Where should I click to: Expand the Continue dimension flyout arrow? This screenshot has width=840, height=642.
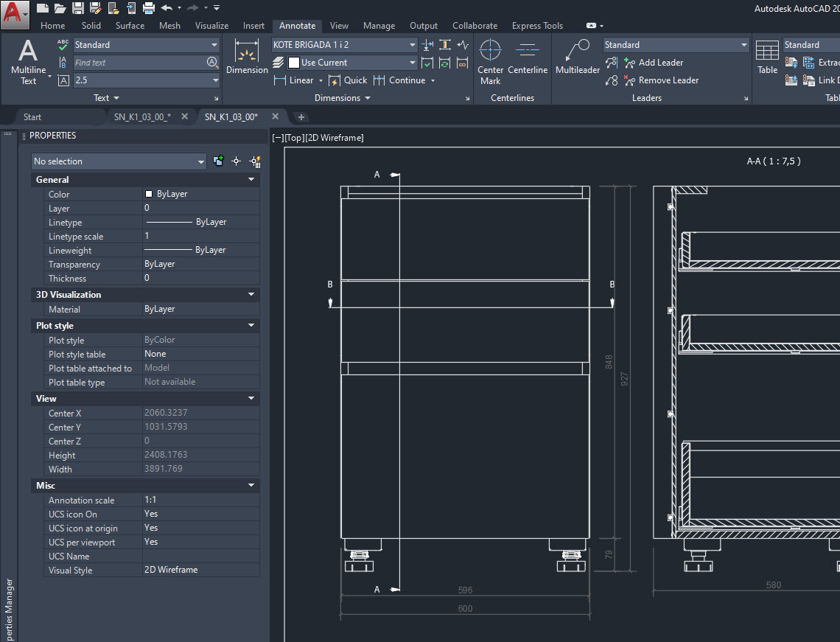433,80
